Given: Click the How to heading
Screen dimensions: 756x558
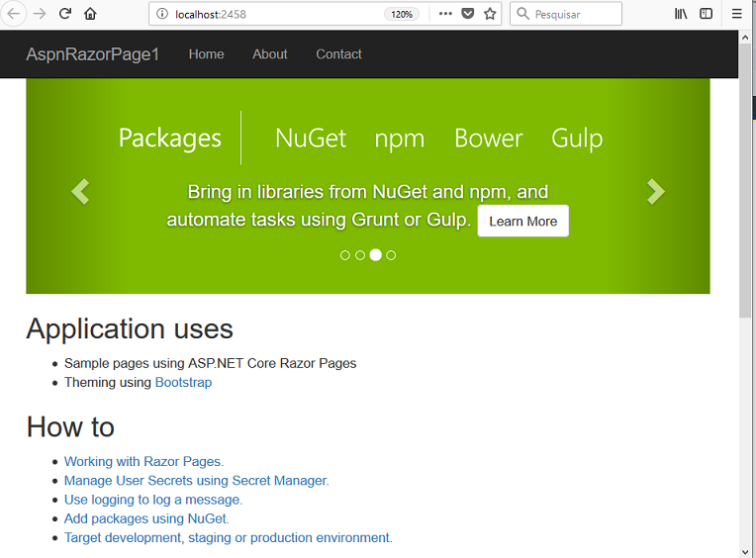Looking at the screenshot, I should [70, 427].
